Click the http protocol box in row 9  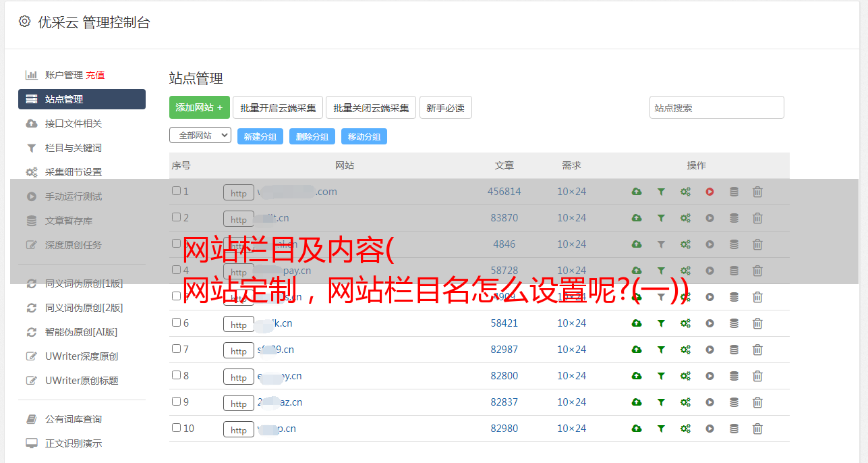(x=239, y=403)
